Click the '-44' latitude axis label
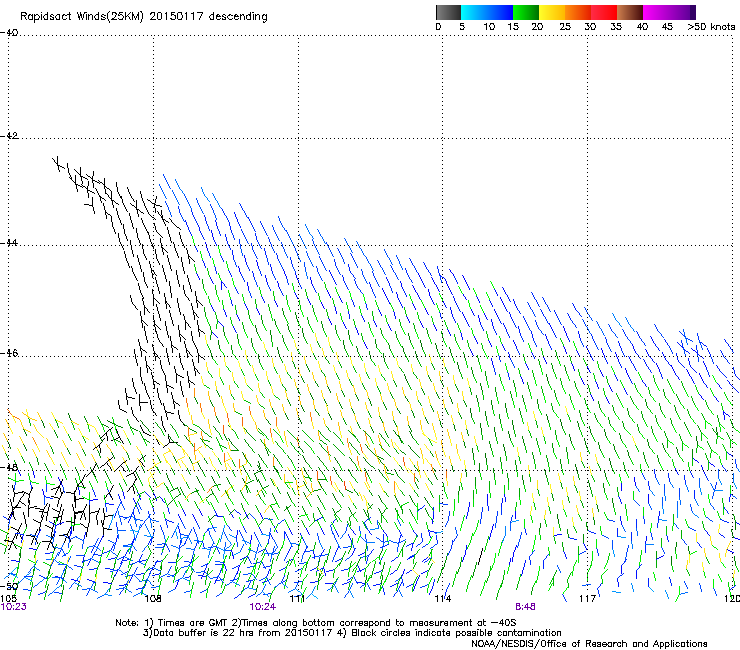This screenshot has height=650, width=740. point(9,243)
